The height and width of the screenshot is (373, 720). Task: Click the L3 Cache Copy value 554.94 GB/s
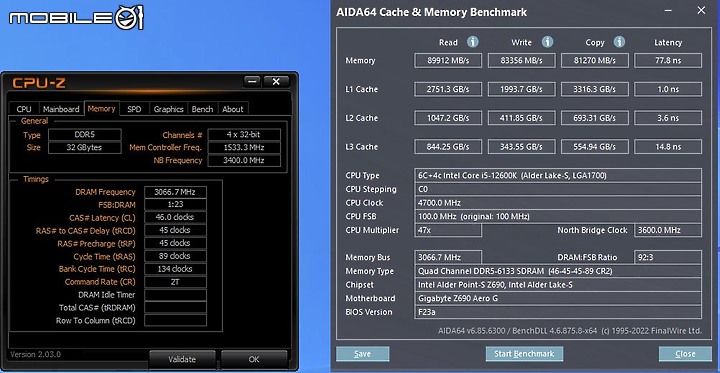coord(595,147)
